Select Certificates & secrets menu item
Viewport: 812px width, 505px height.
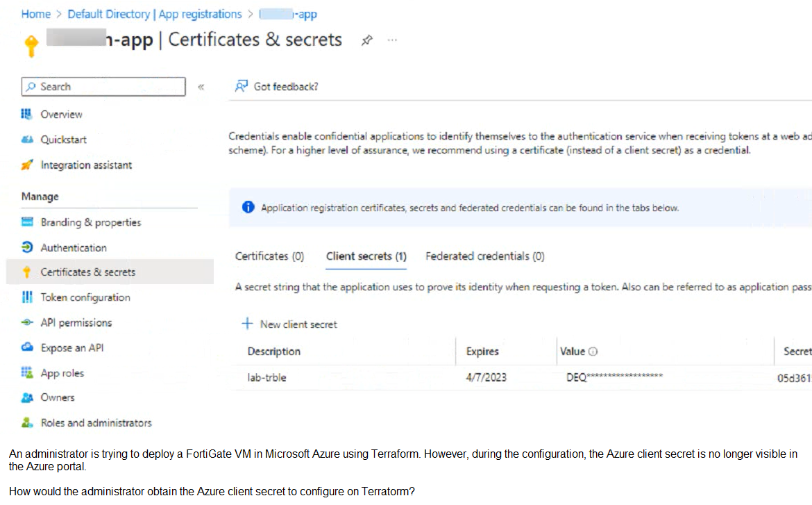pyautogui.click(x=110, y=272)
